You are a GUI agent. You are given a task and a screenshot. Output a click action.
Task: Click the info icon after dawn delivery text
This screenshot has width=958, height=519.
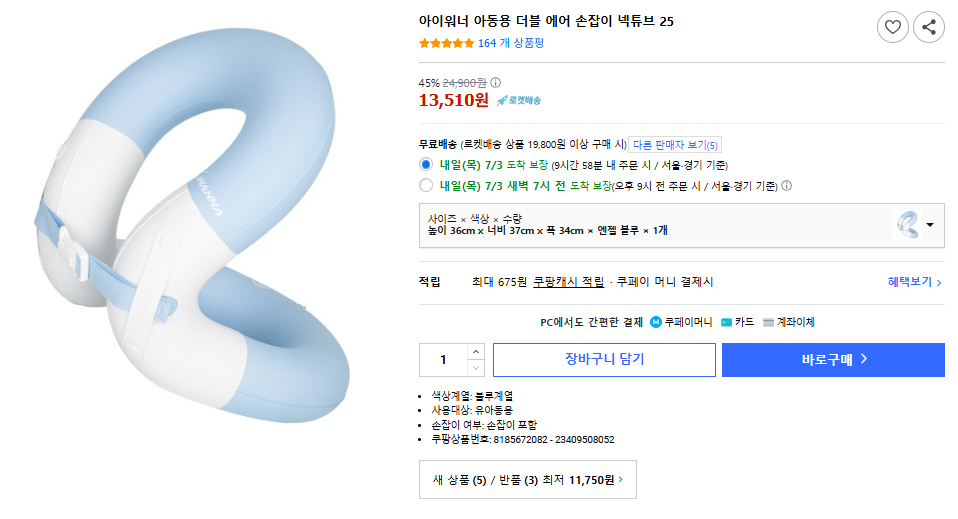(x=786, y=185)
